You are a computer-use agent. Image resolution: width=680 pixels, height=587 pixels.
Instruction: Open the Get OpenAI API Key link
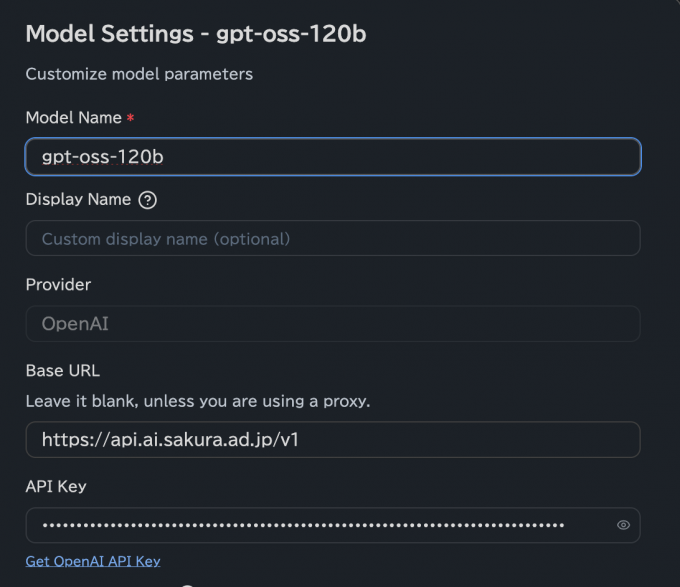tap(93, 561)
